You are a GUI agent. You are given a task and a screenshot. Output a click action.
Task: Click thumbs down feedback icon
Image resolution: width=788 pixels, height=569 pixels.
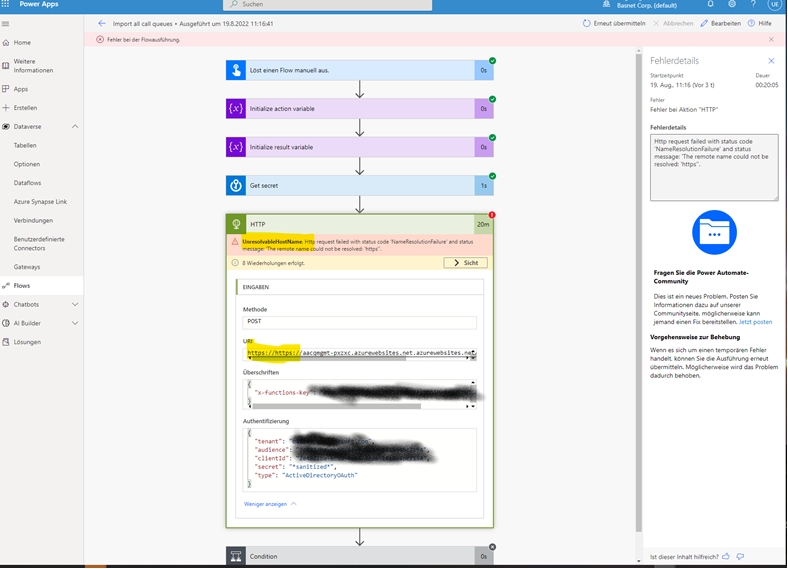click(740, 556)
